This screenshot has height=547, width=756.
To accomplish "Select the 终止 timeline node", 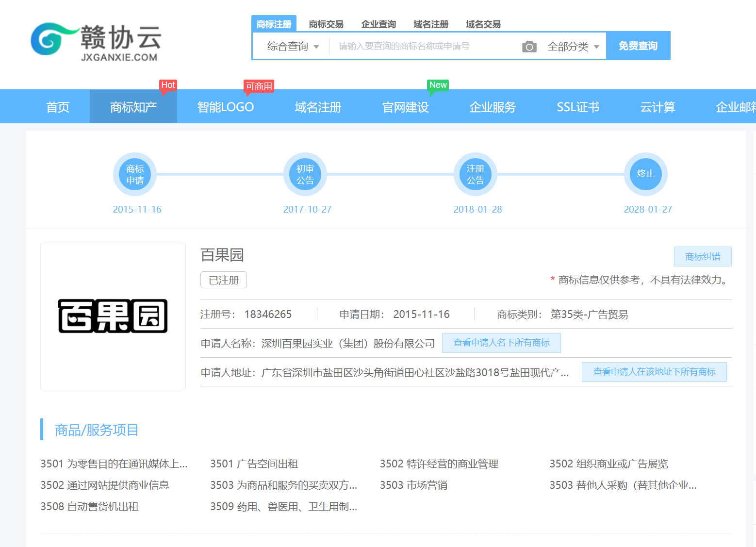I will point(645,174).
